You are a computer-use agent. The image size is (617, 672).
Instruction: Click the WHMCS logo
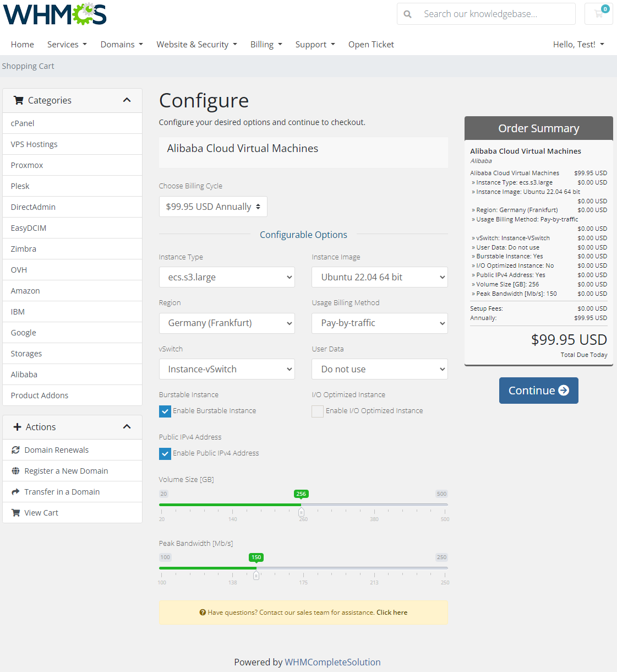[55, 14]
